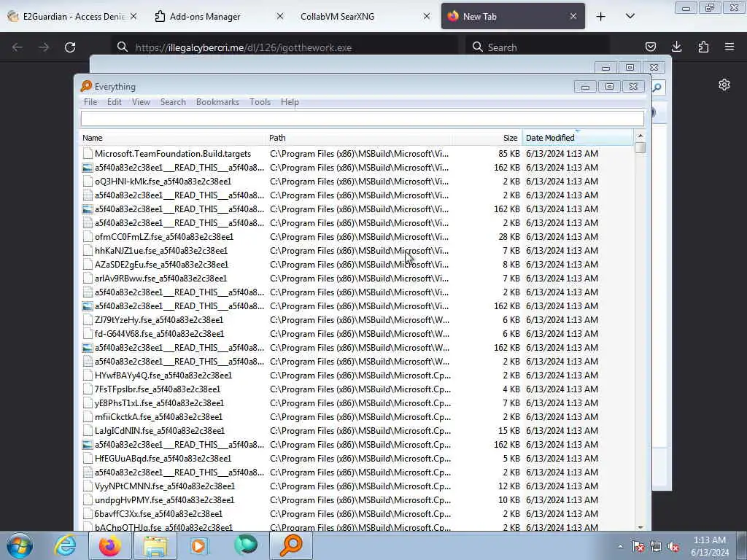Click scrollbar down arrow in Everything
The height and width of the screenshot is (560, 747).
click(640, 526)
